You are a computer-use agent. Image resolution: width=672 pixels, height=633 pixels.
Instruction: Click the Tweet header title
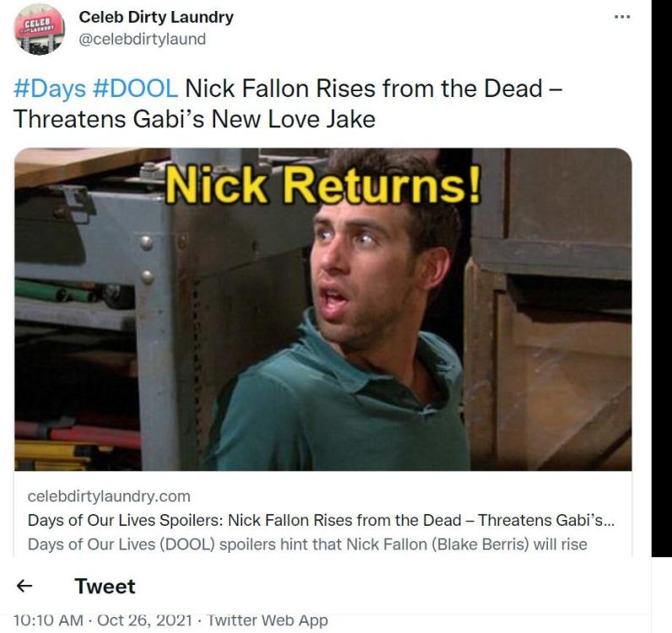click(x=105, y=586)
